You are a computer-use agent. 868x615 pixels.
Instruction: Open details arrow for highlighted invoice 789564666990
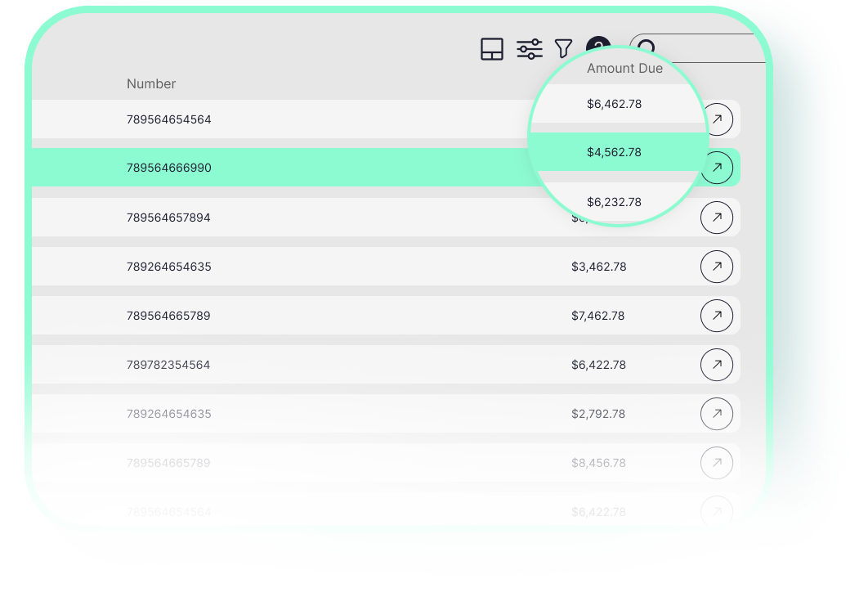coord(717,167)
